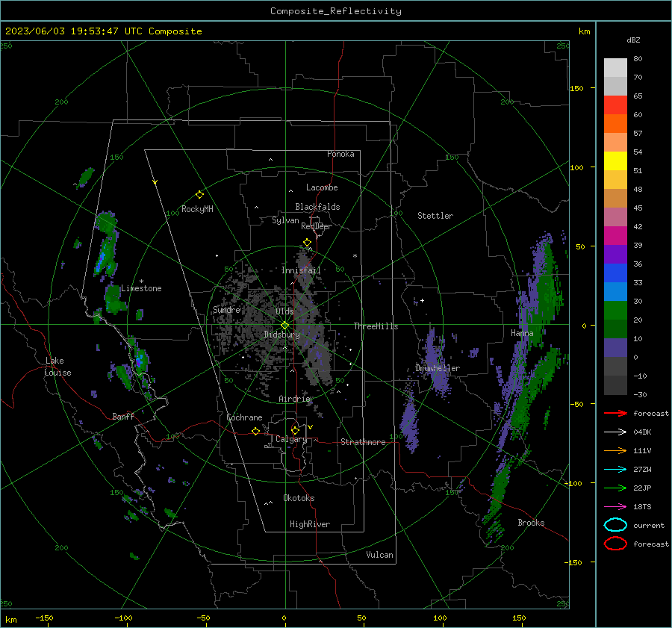This screenshot has height=628, width=672.
Task: Click the white 04DK arrow legend icon
Action: tap(615, 432)
